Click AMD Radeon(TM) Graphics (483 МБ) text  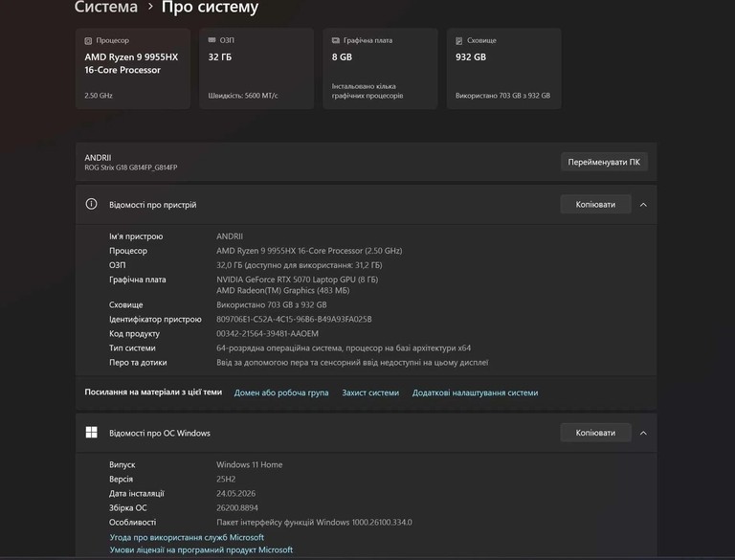click(x=282, y=291)
